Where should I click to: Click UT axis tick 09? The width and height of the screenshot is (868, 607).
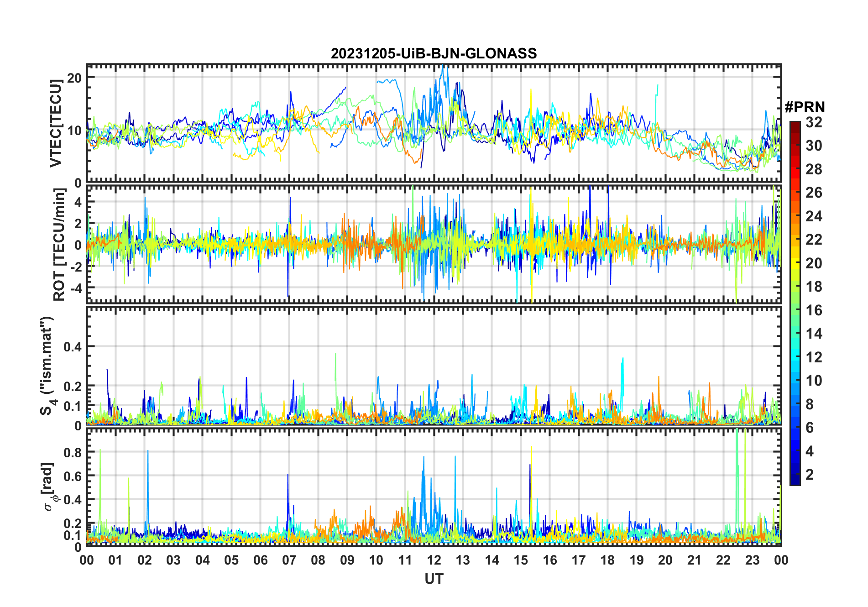point(347,560)
